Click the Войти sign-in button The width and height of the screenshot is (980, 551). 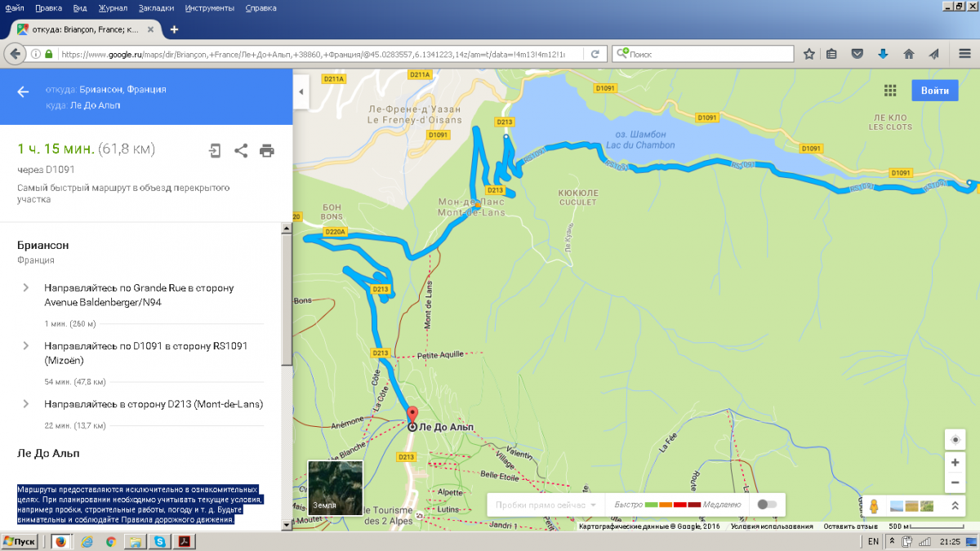[934, 91]
